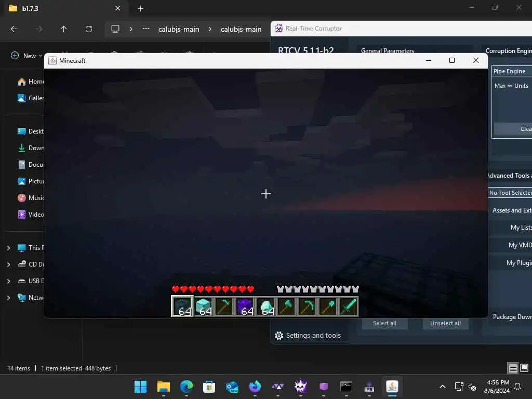
Task: Refresh the File Explorer folder view
Action: (x=88, y=29)
